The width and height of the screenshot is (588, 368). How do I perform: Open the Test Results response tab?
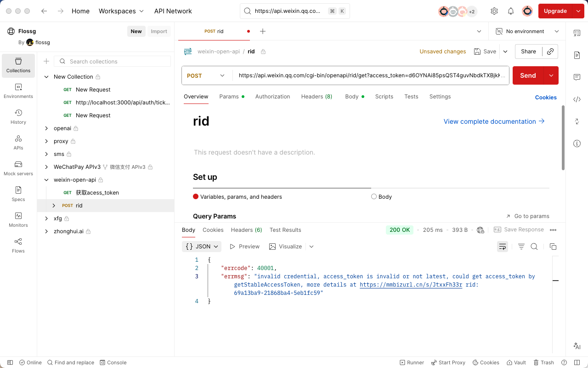pos(285,230)
